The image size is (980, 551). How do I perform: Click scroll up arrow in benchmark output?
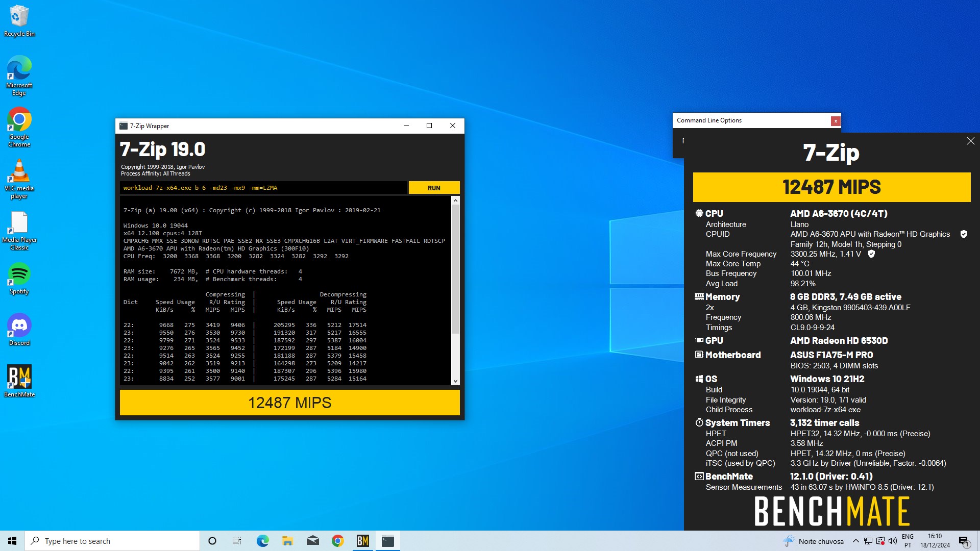point(455,201)
